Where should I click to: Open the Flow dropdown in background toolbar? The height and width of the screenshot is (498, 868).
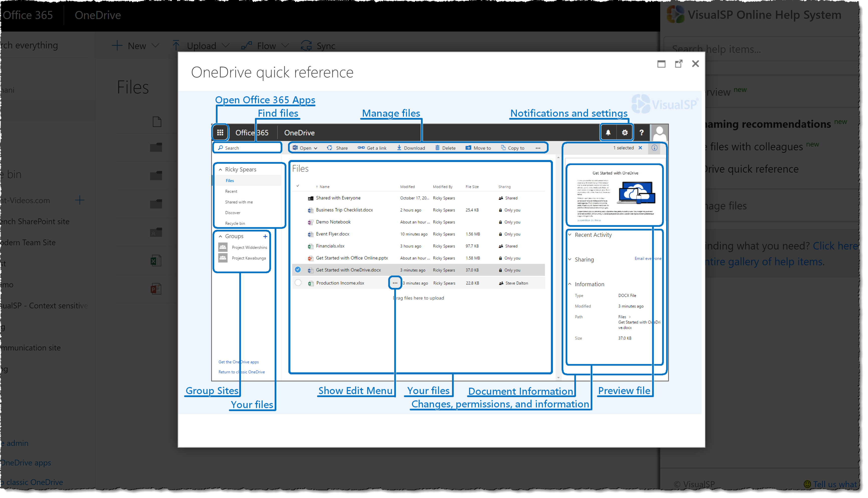coord(265,46)
